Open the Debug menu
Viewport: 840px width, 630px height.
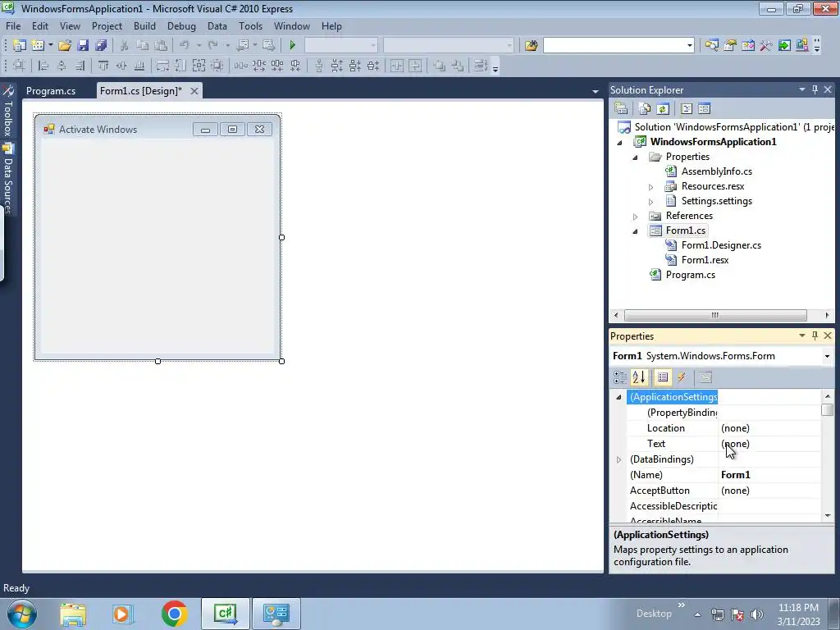(x=181, y=25)
